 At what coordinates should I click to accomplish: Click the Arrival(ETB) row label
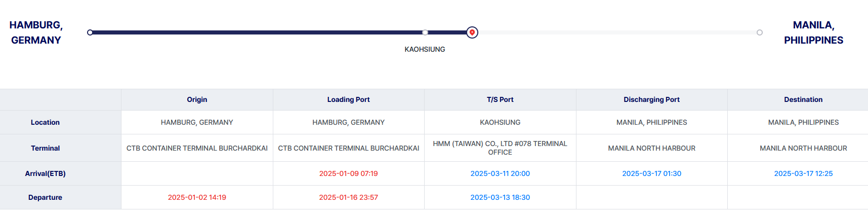(45, 173)
